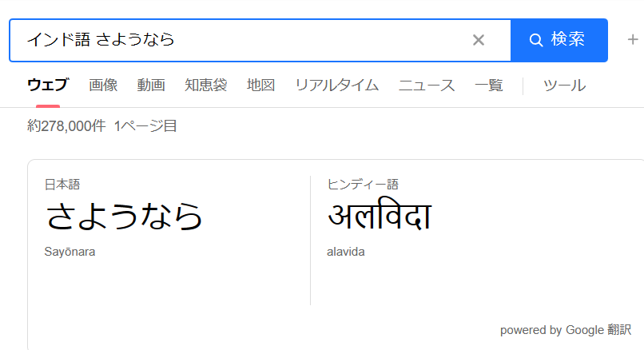
Task: Open the ツール tools menu
Action: click(564, 86)
